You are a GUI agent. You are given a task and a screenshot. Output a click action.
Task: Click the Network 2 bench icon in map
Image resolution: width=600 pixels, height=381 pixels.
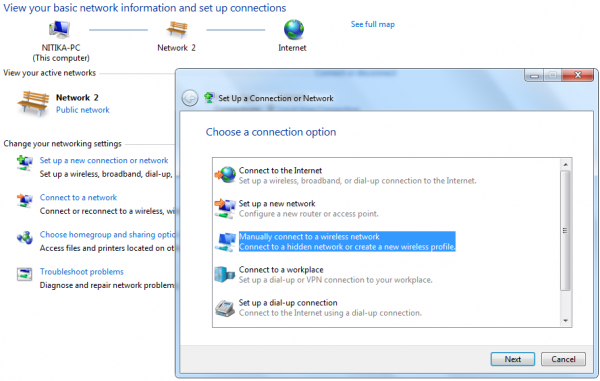tap(177, 29)
